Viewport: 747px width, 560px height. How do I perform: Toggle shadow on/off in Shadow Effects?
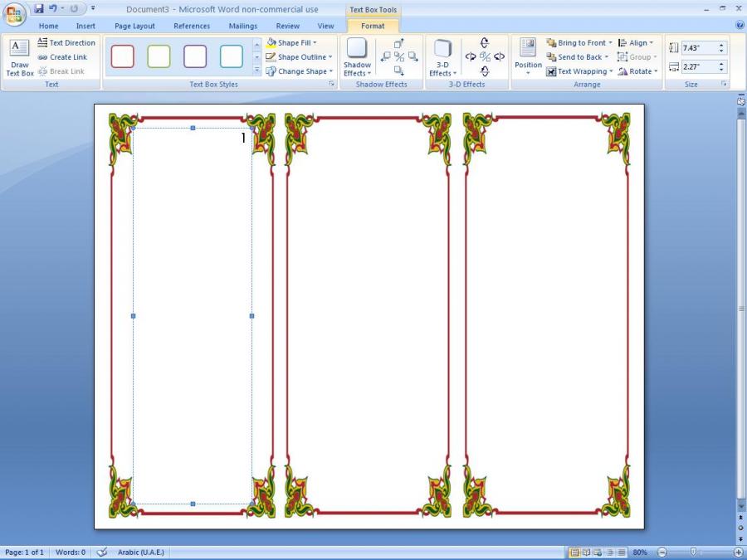tap(399, 57)
